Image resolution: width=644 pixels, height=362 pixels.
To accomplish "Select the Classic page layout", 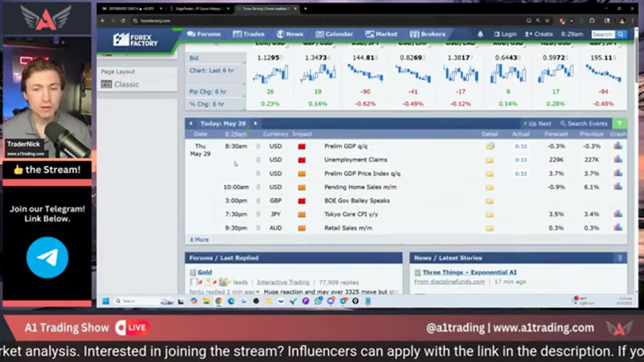I will [x=120, y=84].
